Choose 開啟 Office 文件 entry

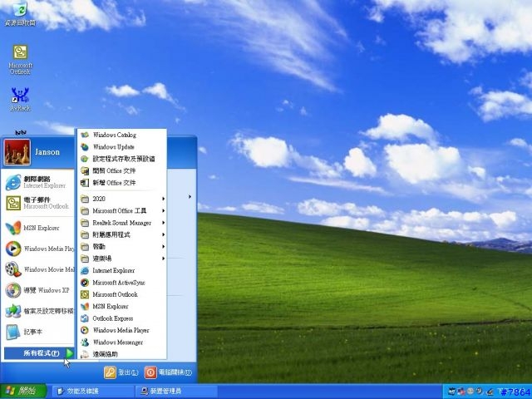click(122, 170)
